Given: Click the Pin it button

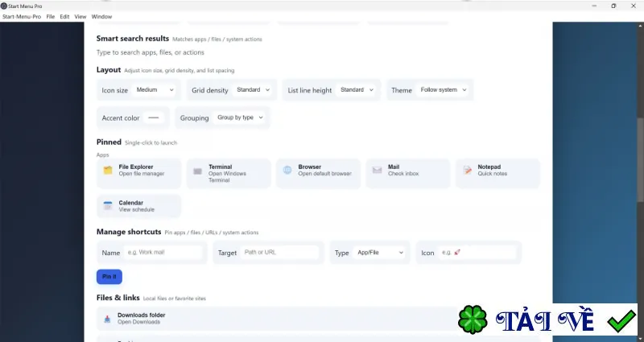Looking at the screenshot, I should coord(109,277).
